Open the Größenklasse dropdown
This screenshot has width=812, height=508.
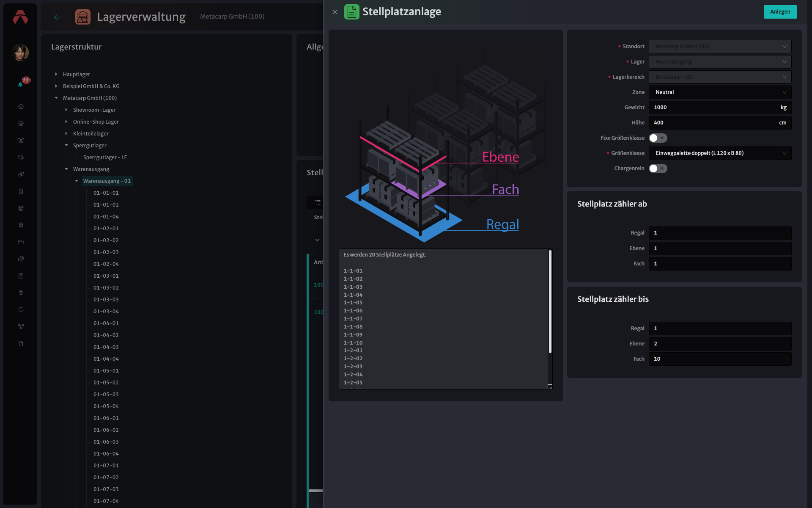(720, 153)
